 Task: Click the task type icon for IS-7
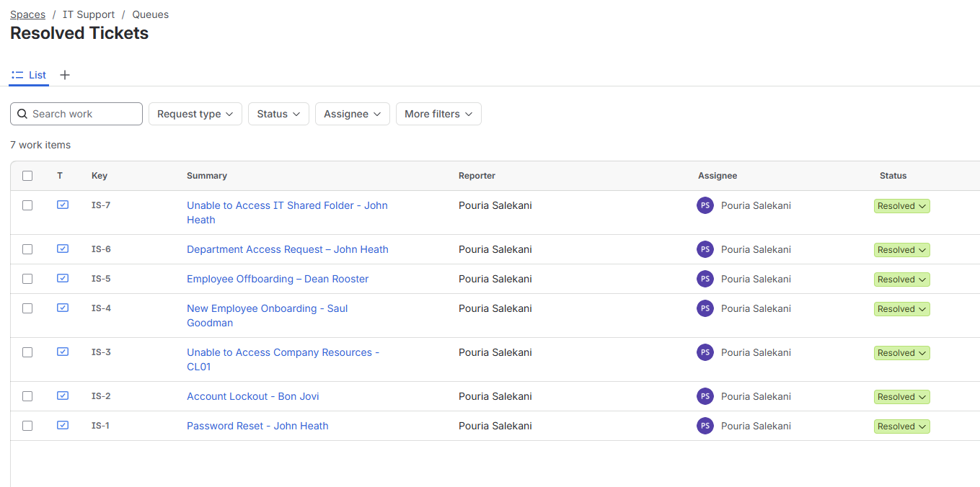point(63,205)
